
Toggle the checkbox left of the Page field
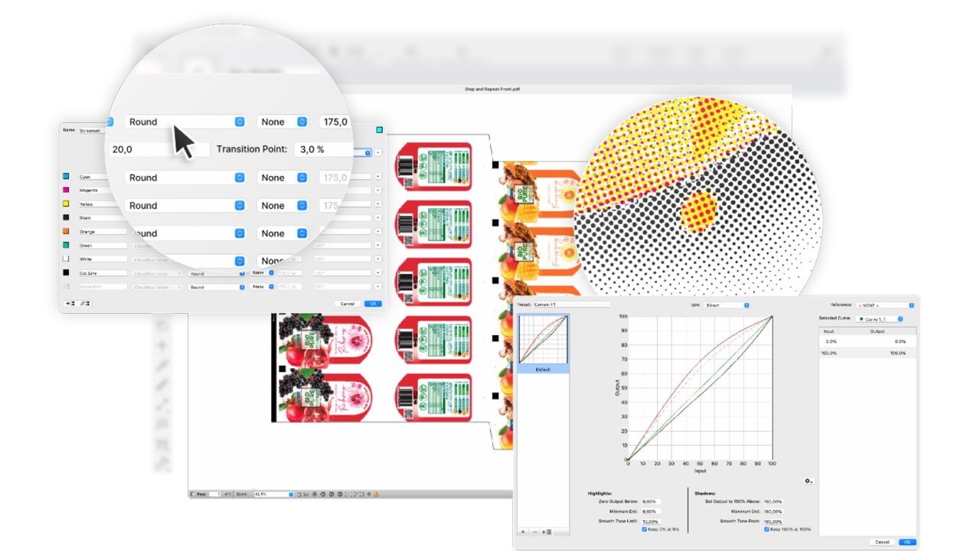click(x=191, y=494)
